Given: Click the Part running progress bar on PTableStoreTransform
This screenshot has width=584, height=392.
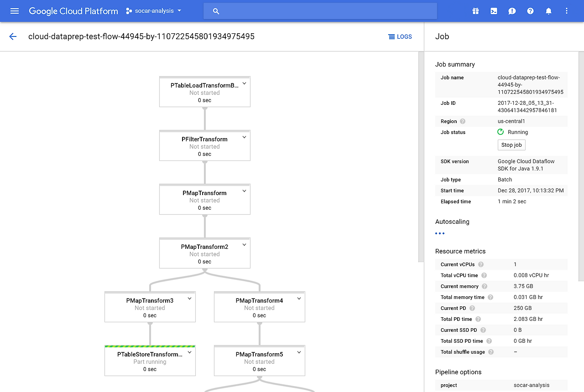Looking at the screenshot, I should 150,346.
